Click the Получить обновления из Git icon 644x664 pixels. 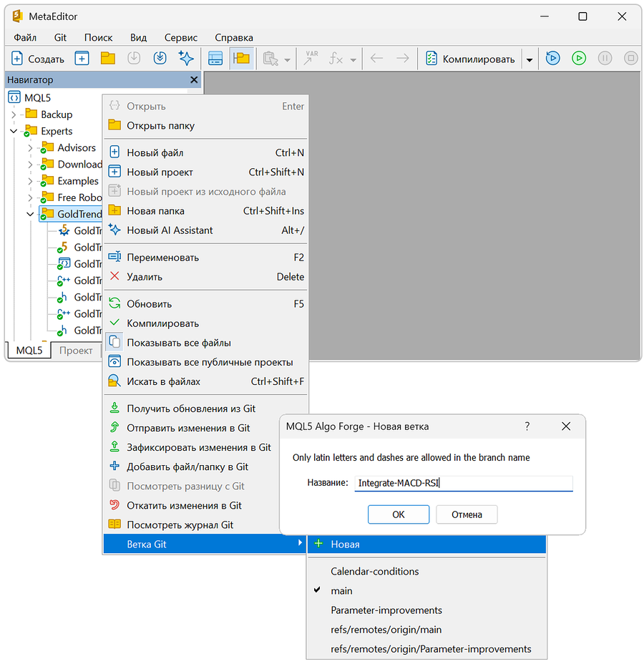click(114, 409)
